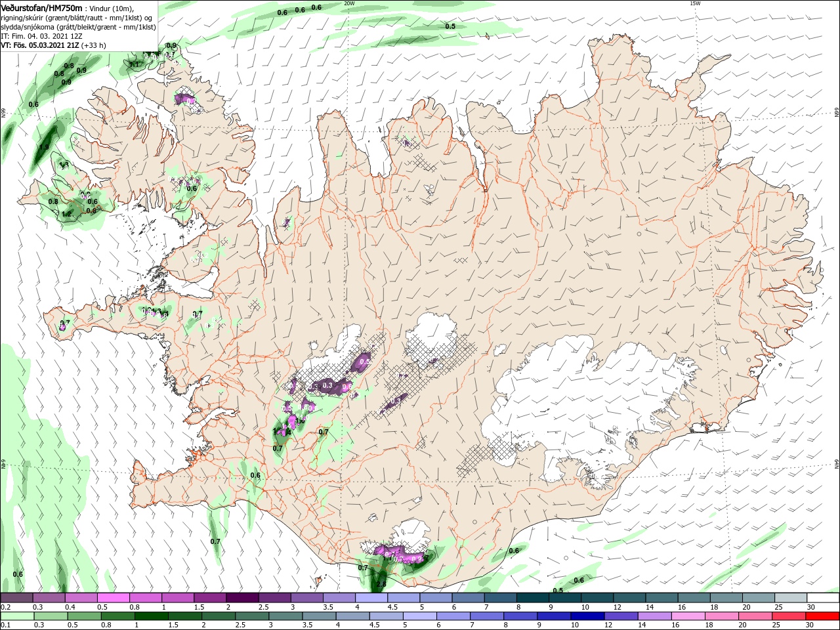
Task: Click the 1.2 precipitation value in the Westfjords
Action: point(66,214)
